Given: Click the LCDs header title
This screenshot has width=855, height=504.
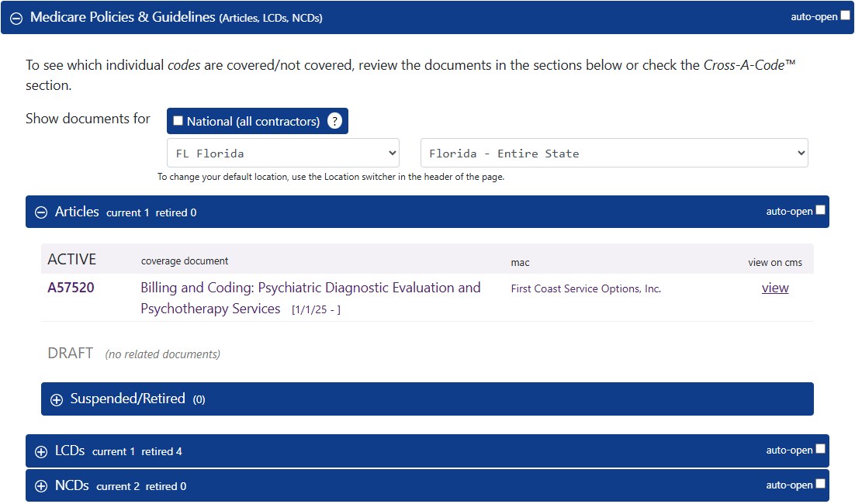Looking at the screenshot, I should pyautogui.click(x=70, y=450).
